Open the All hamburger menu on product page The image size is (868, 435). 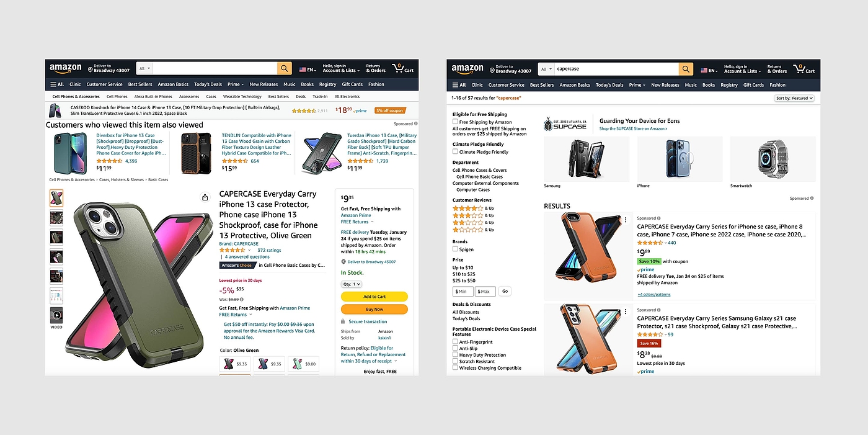[x=57, y=84]
